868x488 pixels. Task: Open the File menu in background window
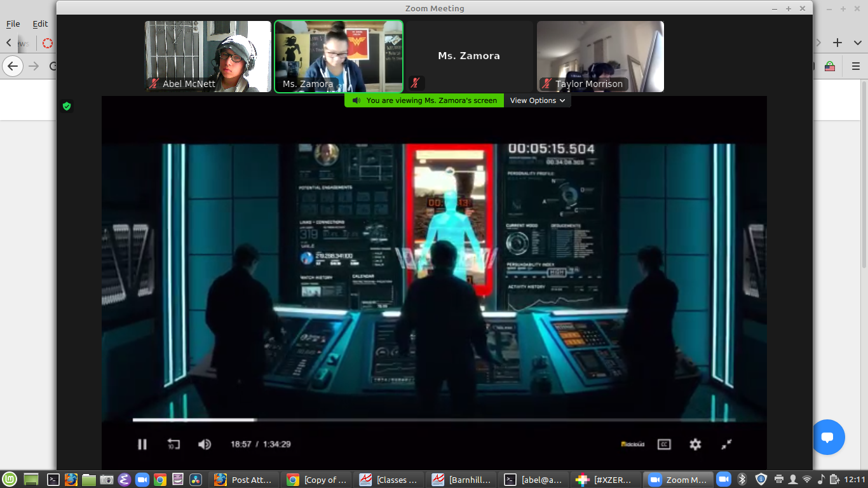point(13,24)
